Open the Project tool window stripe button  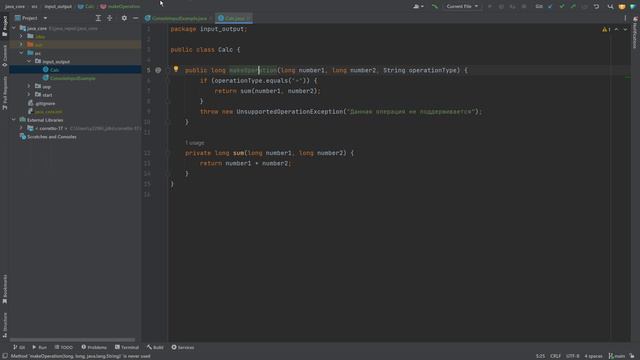click(x=4, y=27)
